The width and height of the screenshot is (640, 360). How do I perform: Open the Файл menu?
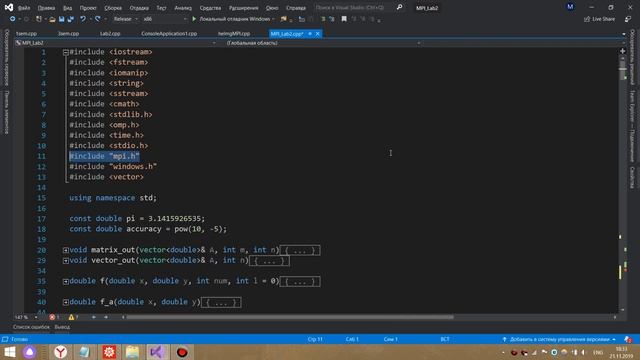[x=24, y=8]
